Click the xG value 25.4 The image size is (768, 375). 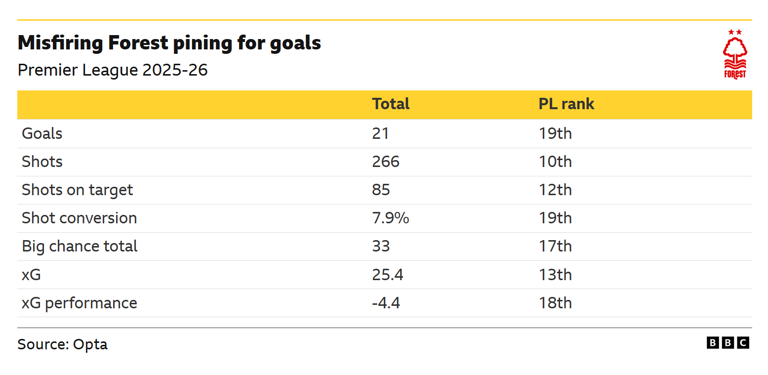point(387,275)
